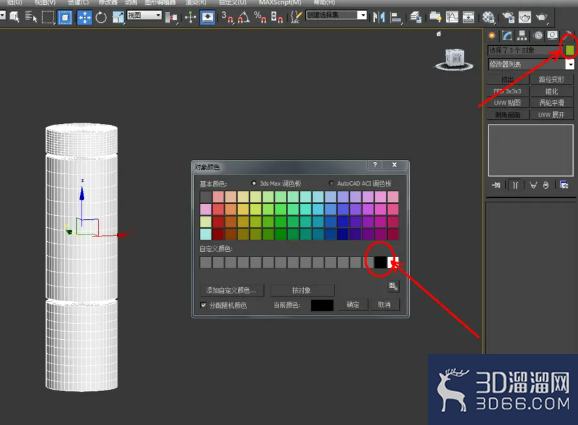Toggle Window/Crossing selection mode
Screen dimensions: 578x425
click(65, 17)
